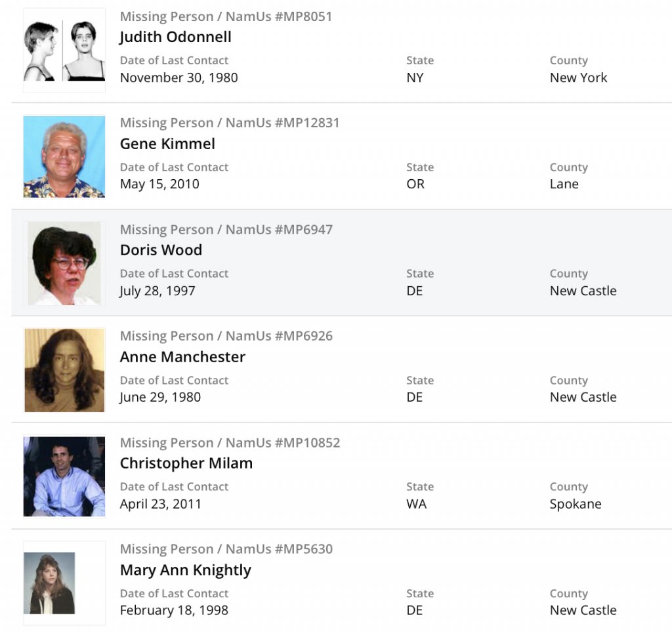Viewport: 672px width, 632px height.
Task: Click the NamUs #MP10852 case label
Action: [230, 442]
